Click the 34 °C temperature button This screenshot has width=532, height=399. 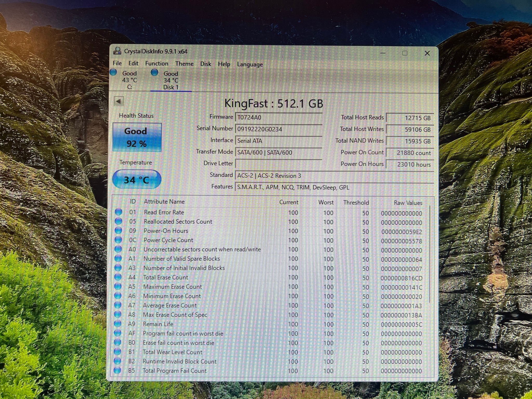(x=137, y=179)
